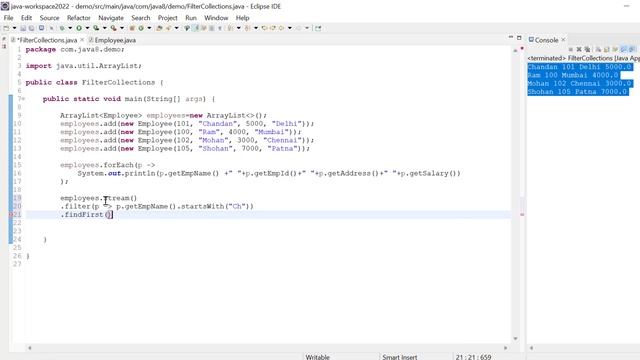
Task: Open the New Java Class dropdown arrow
Action: [x=149, y=28]
